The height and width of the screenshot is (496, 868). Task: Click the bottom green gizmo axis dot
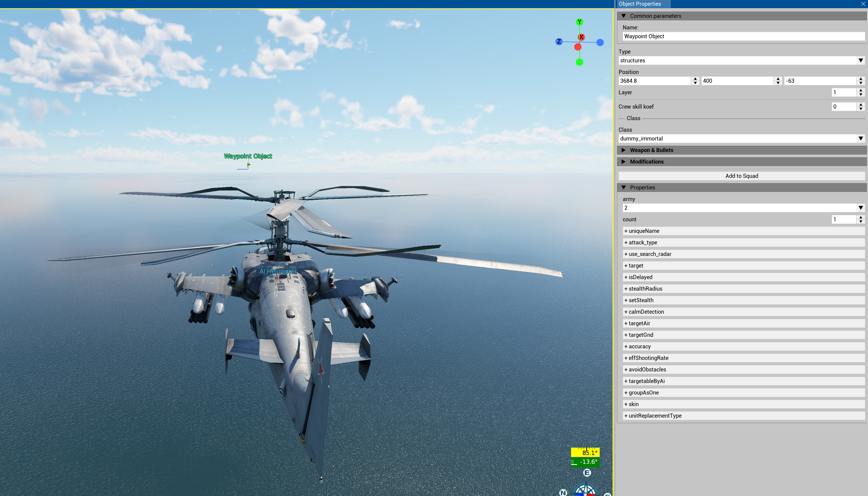[x=579, y=62]
